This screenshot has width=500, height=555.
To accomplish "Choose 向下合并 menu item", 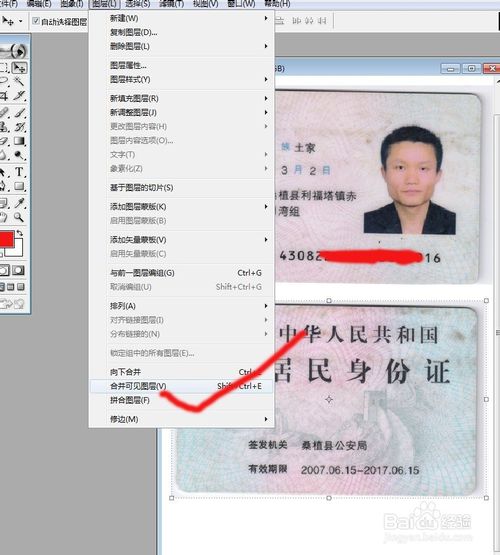I will pyautogui.click(x=182, y=372).
